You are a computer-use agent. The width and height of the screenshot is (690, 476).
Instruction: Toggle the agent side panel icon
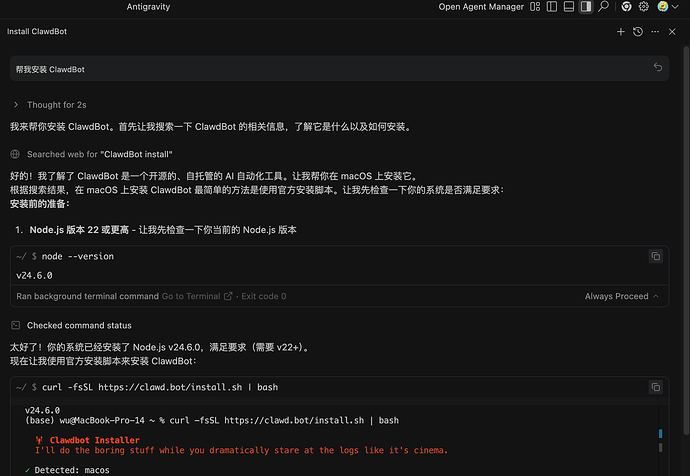tap(586, 7)
